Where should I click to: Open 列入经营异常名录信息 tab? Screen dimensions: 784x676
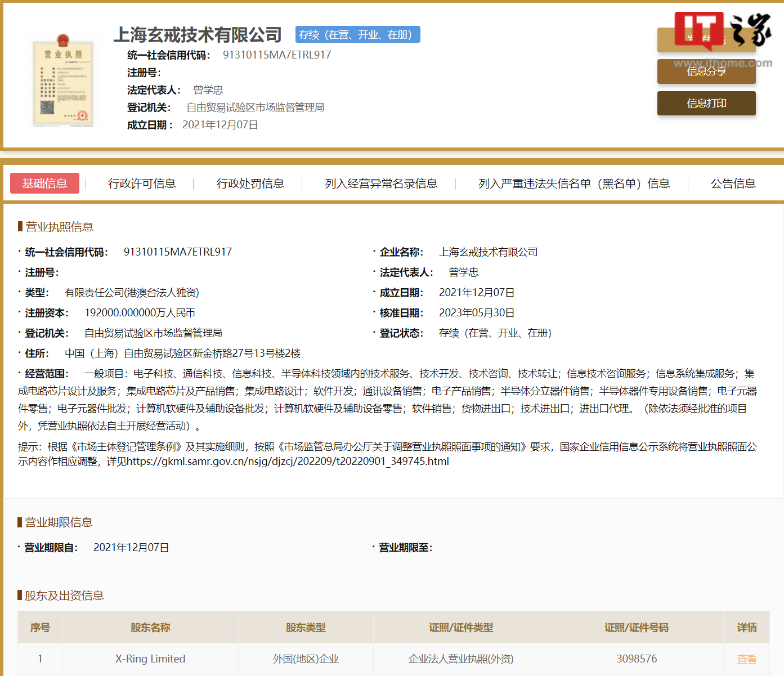click(x=381, y=183)
